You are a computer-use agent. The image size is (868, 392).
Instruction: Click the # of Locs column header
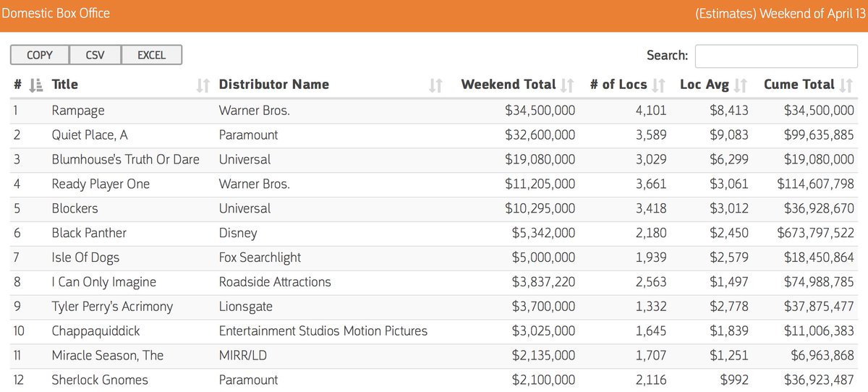tap(618, 85)
